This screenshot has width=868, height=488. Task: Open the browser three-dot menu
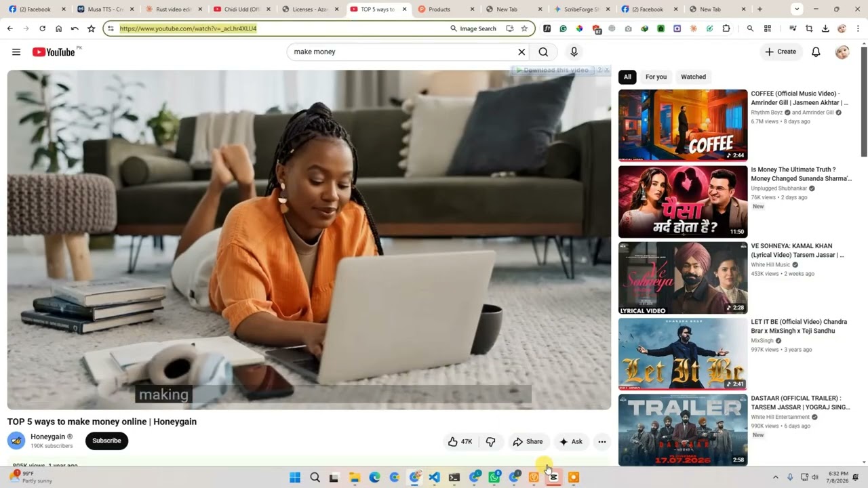(x=859, y=28)
